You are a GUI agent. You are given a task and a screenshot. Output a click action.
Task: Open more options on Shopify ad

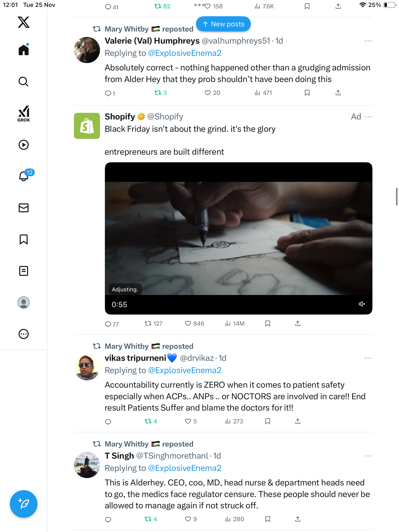click(x=368, y=117)
